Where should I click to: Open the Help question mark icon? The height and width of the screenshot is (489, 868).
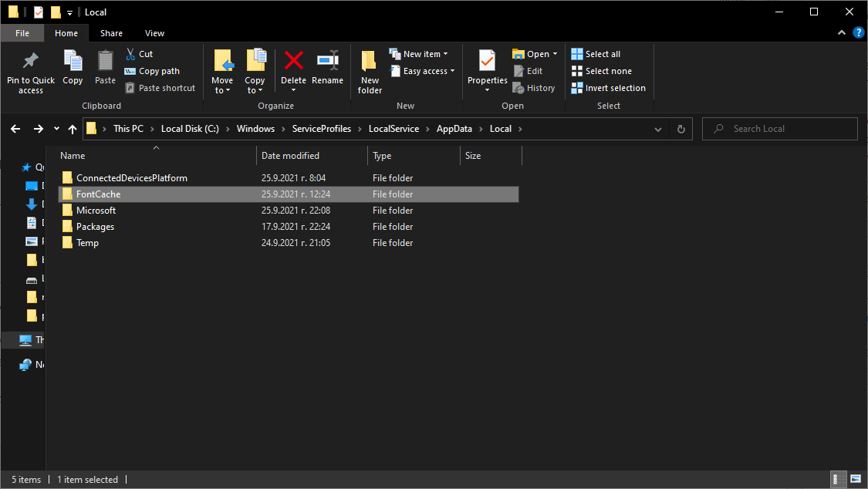coord(858,33)
